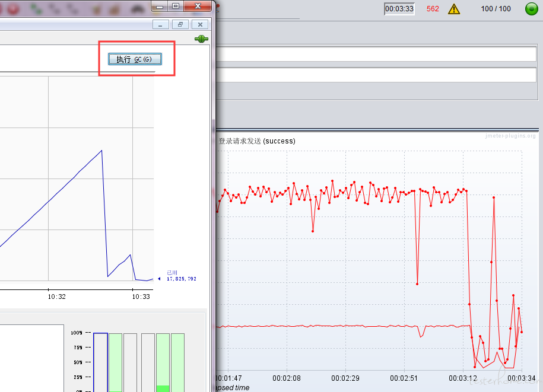This screenshot has width=543, height=392.
Task: Restore the inner JConsole frame
Action: [x=180, y=24]
